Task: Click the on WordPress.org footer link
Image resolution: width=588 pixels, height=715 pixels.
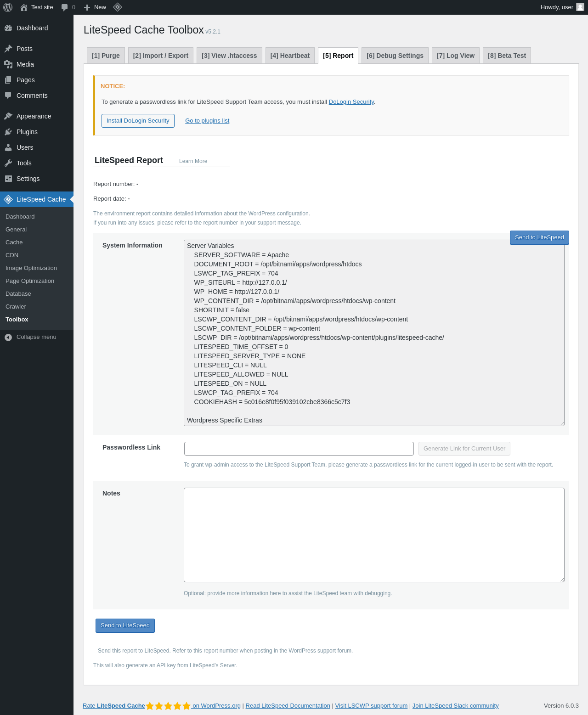Action: (216, 706)
